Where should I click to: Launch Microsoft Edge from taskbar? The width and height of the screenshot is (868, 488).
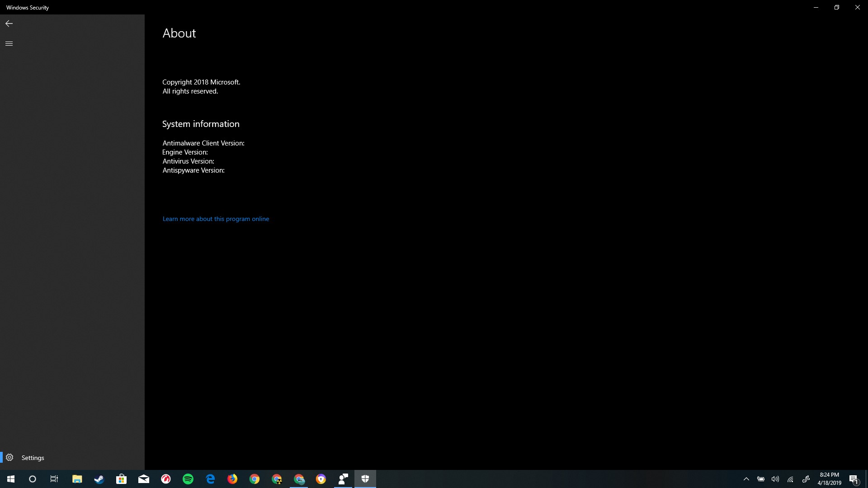(210, 479)
